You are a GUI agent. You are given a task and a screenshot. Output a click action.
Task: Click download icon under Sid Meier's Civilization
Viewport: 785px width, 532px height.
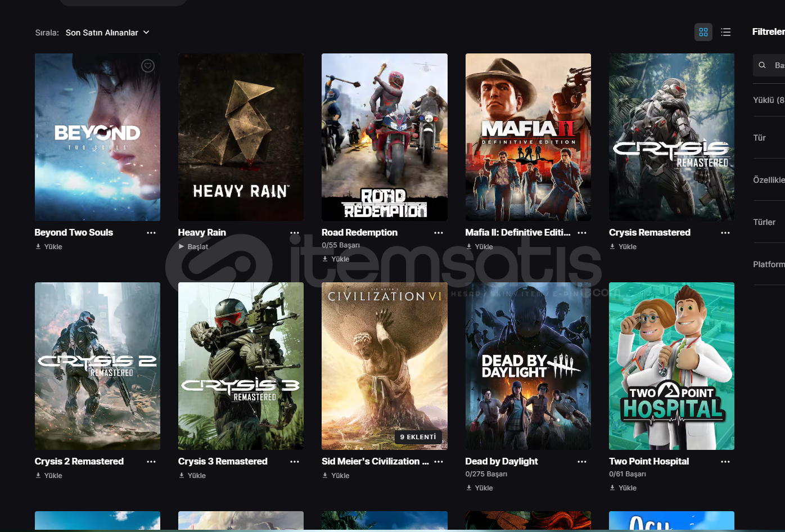pos(325,475)
